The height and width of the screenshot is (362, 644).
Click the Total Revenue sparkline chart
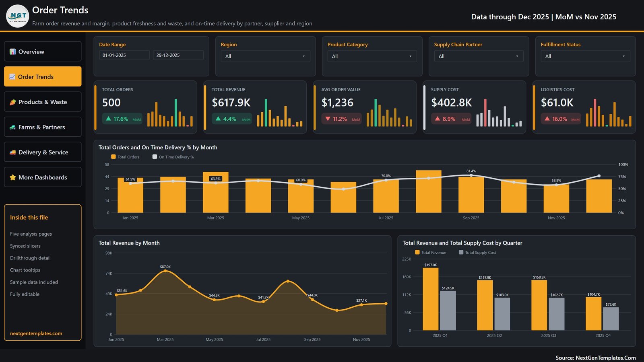tap(280, 113)
